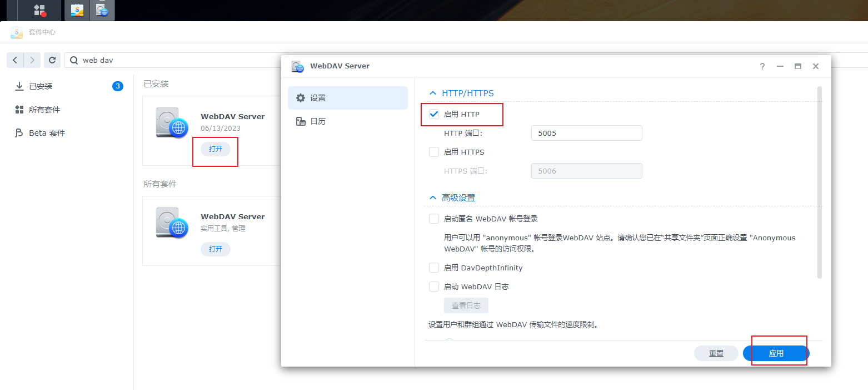Open the DSM main menu icon

click(x=39, y=10)
